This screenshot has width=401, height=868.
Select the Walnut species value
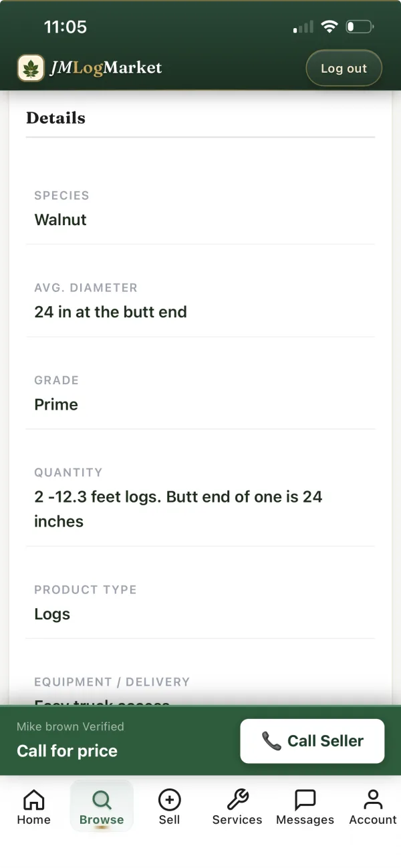[60, 220]
